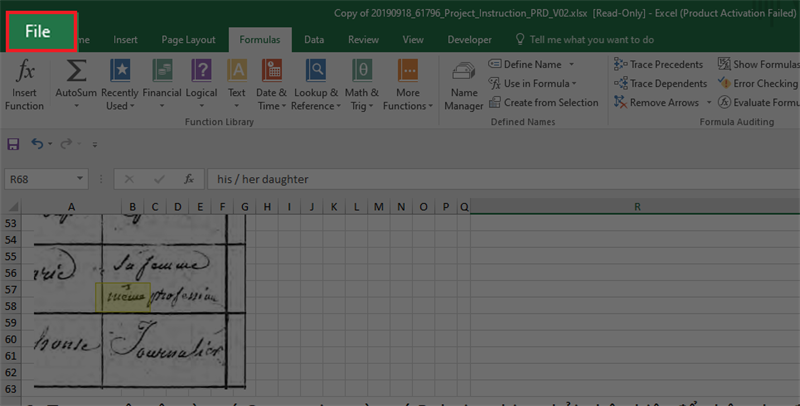Select the Formulas ribbon tab

pyautogui.click(x=260, y=40)
